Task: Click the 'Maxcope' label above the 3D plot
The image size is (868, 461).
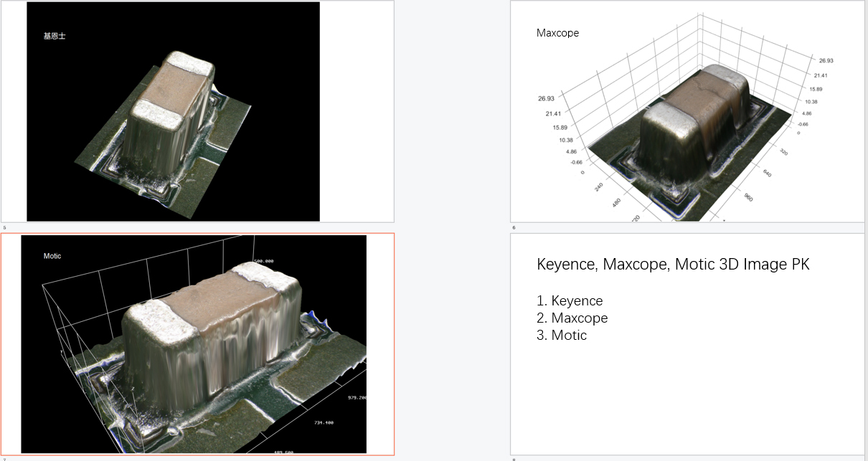Action: (557, 33)
